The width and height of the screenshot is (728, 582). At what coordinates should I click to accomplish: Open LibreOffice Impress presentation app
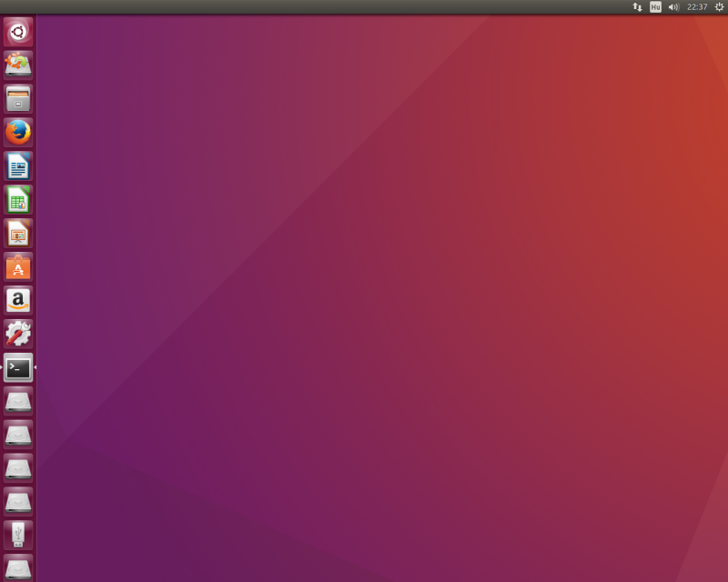pyautogui.click(x=18, y=233)
